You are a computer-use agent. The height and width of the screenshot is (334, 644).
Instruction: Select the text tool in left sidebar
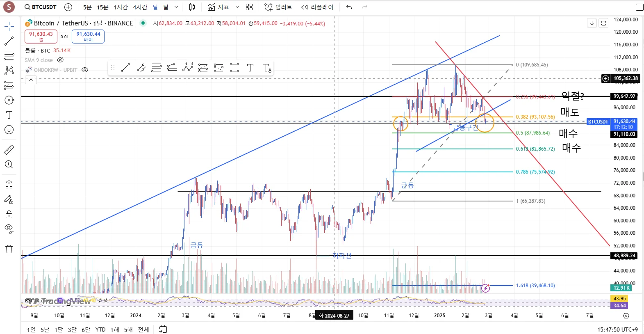[x=9, y=115]
